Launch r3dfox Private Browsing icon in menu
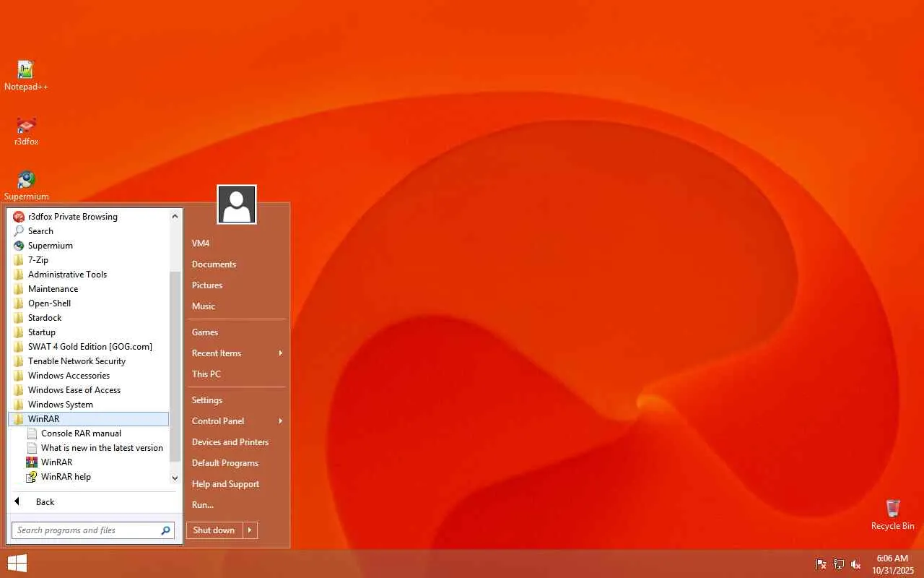 coord(19,217)
